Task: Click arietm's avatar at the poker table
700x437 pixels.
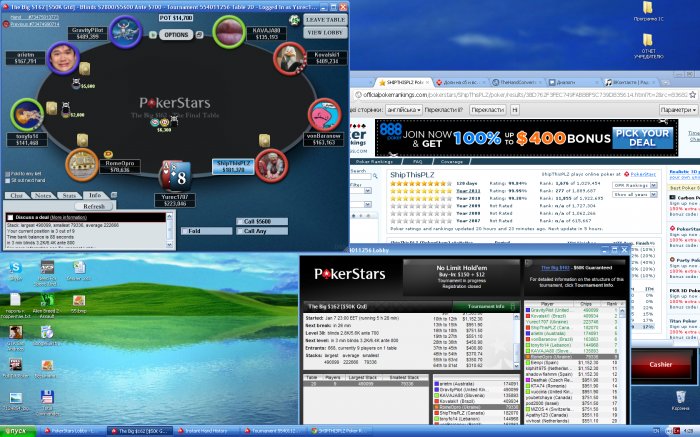Action: tap(62, 58)
